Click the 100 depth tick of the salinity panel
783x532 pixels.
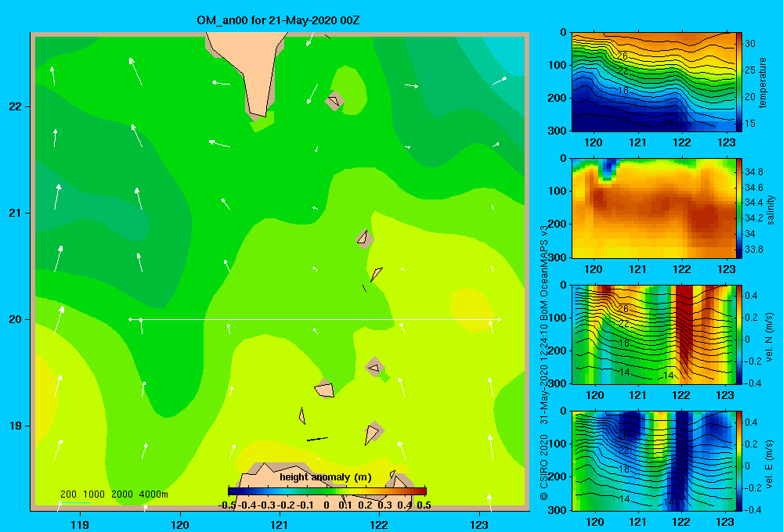557,191
